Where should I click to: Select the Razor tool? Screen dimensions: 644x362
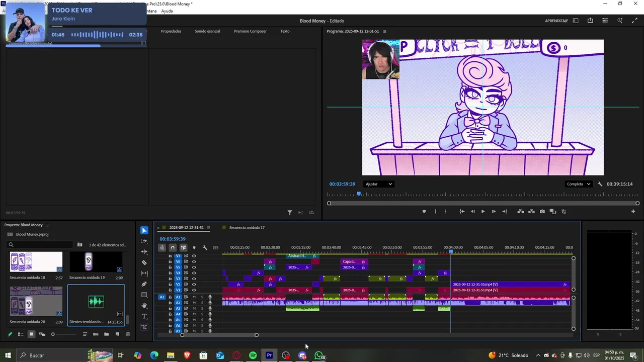(x=144, y=262)
